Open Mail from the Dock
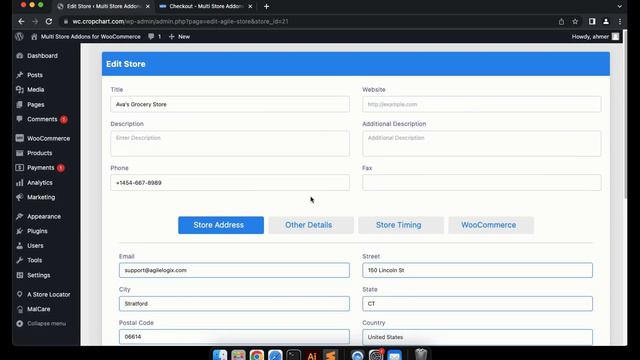This screenshot has height=360, width=640. (x=395, y=355)
